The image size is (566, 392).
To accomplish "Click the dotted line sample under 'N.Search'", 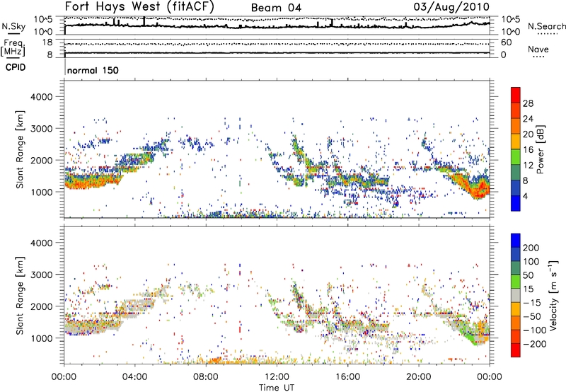I will [x=547, y=33].
